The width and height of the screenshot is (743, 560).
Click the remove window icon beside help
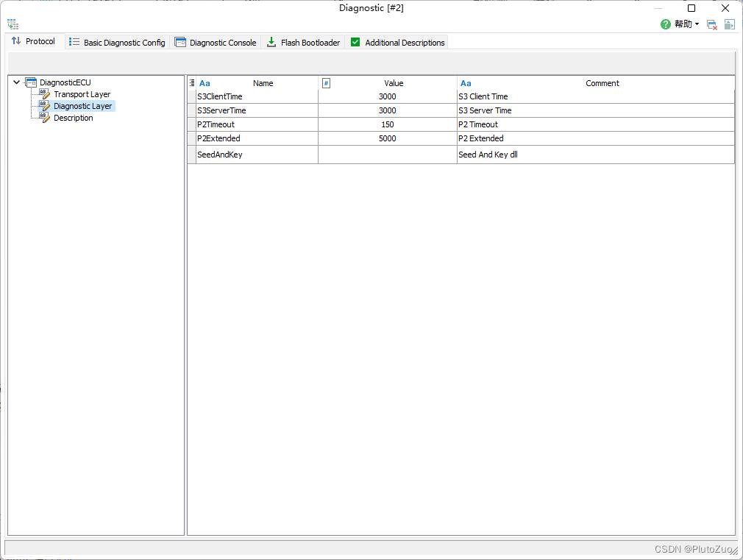point(711,25)
